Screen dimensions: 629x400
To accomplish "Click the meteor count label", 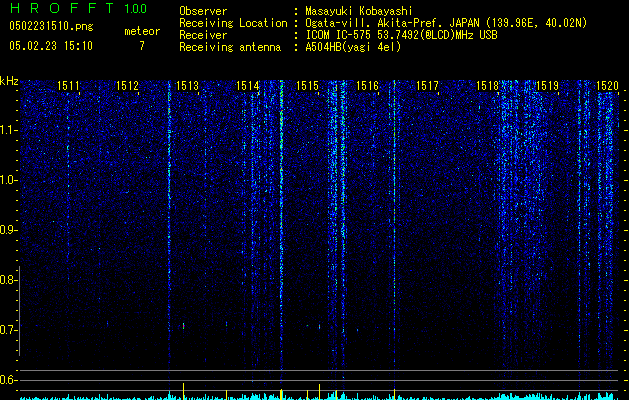I will pyautogui.click(x=142, y=31).
